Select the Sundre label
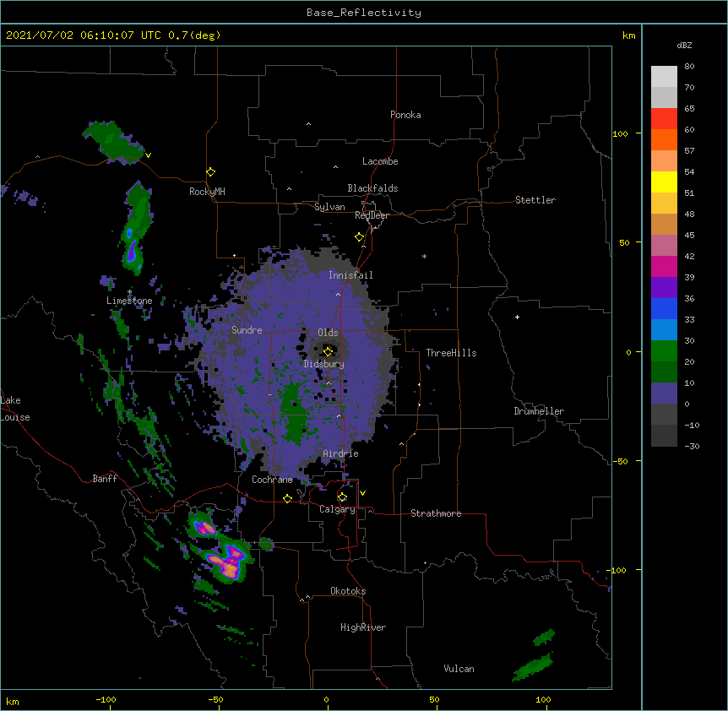The image size is (728, 711). tap(247, 330)
